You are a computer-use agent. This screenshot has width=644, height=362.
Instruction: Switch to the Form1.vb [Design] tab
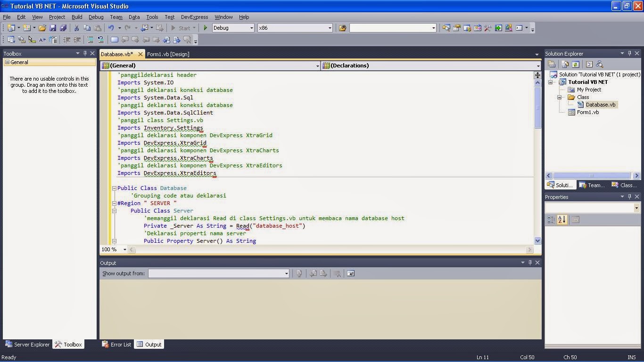[168, 54]
